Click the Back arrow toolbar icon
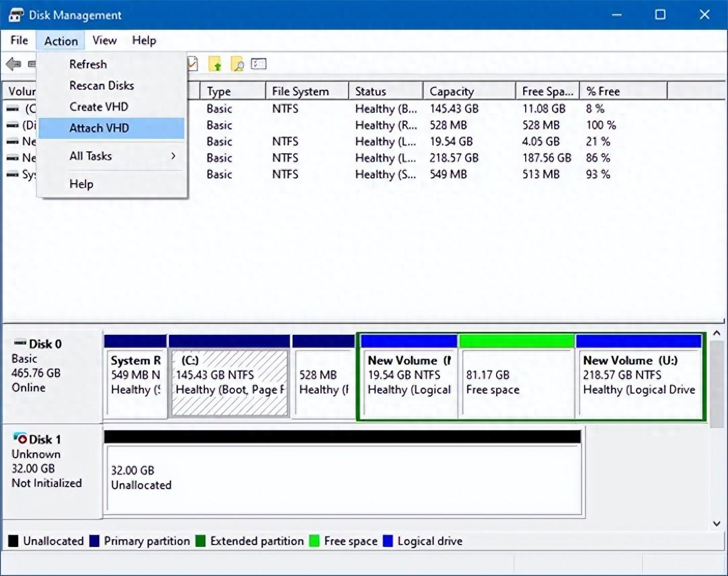This screenshot has height=576, width=728. (14, 64)
